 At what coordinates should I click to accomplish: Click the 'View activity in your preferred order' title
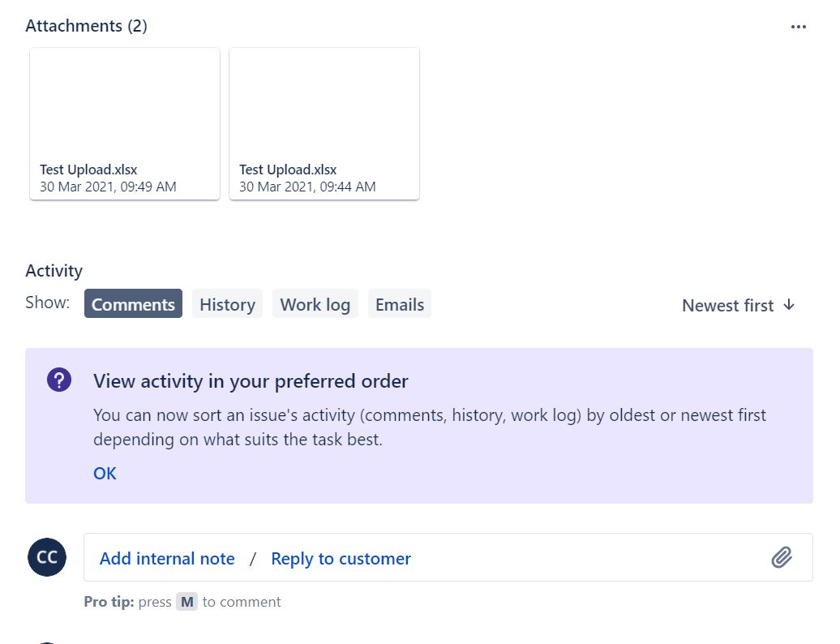251,381
